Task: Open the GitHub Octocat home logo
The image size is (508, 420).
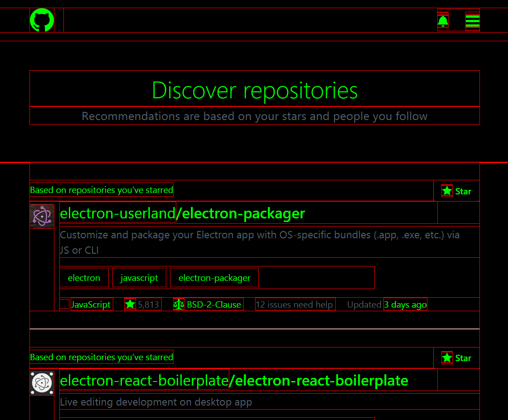Action: (x=42, y=20)
